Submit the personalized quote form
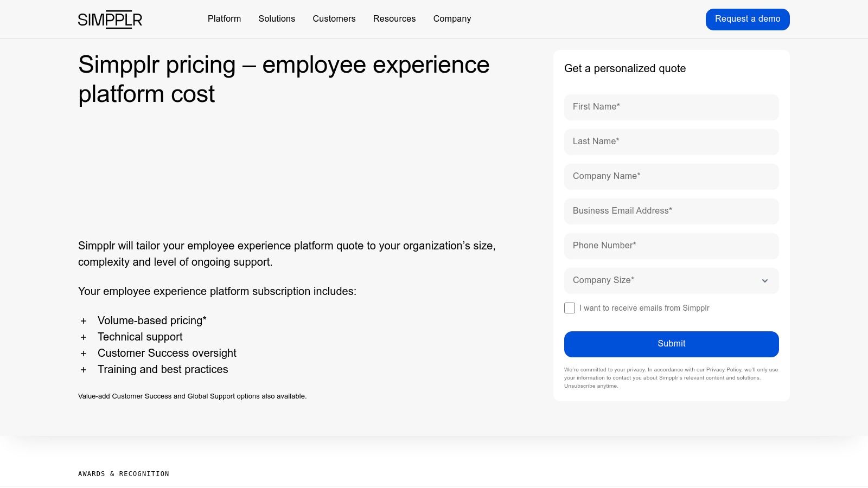This screenshot has height=488, width=868. click(672, 344)
